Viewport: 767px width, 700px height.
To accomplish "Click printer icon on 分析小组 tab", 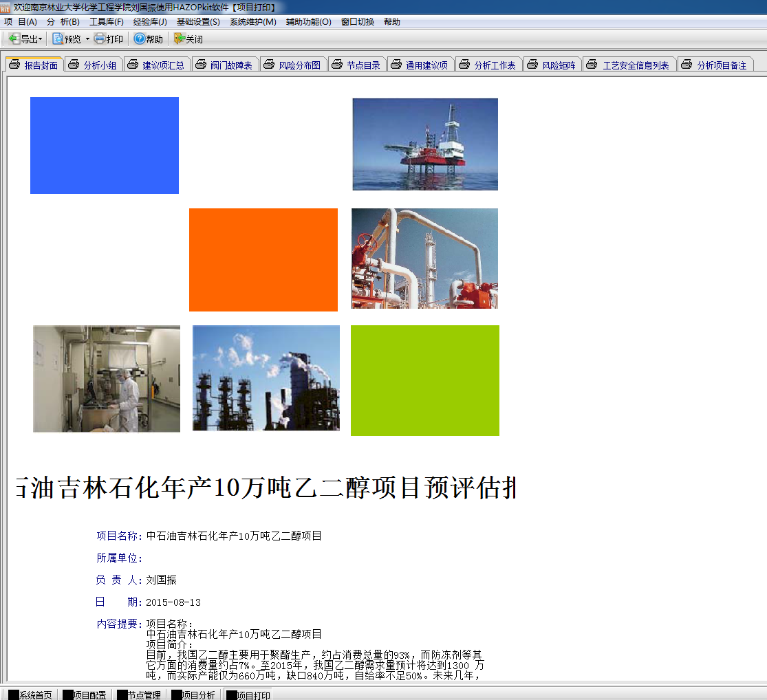I will (x=74, y=65).
